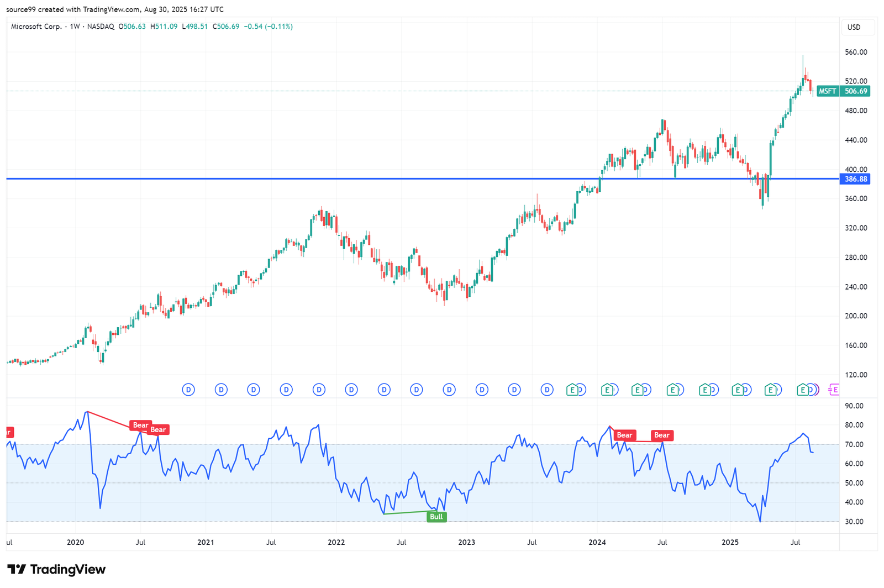
Task: Select the blue 386.88 horizontal line label
Action: pyautogui.click(x=856, y=179)
